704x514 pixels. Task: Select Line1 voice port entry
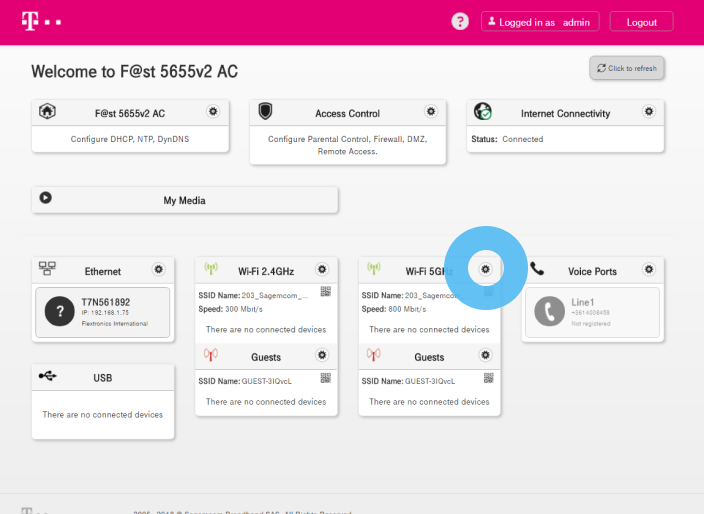pyautogui.click(x=591, y=312)
